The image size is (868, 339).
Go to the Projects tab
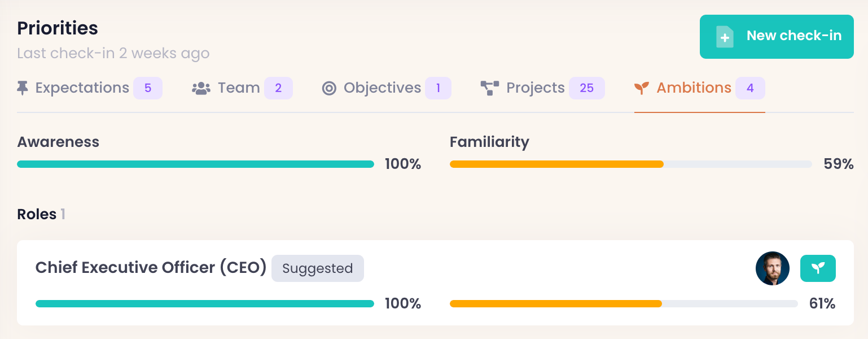tap(535, 88)
